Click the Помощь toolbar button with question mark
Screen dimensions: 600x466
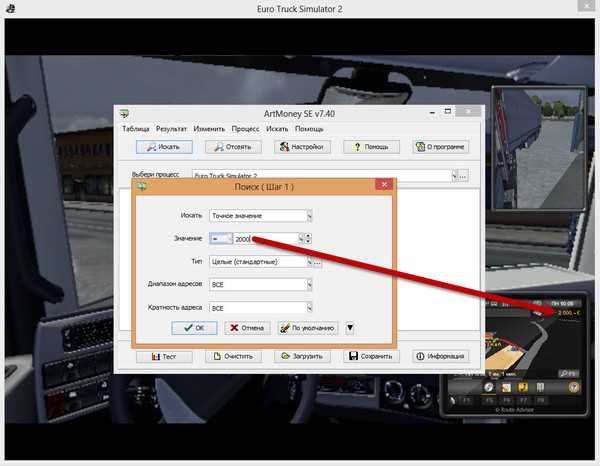[x=371, y=147]
